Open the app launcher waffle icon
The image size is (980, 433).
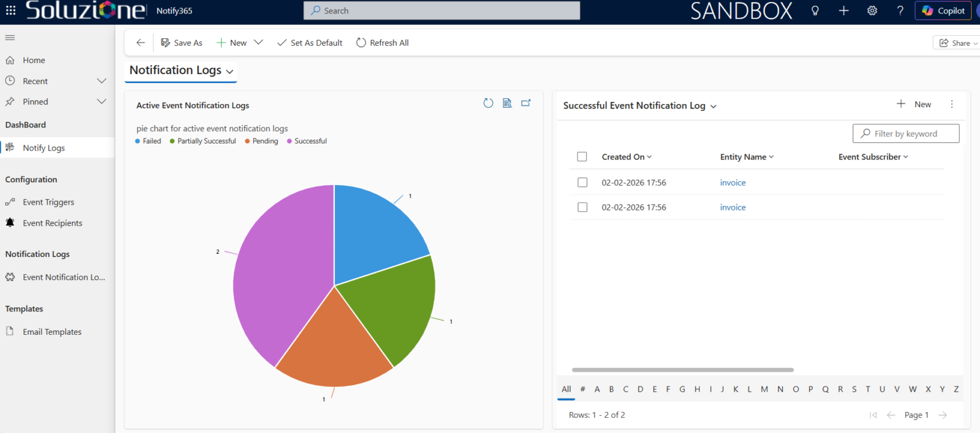[x=10, y=11]
